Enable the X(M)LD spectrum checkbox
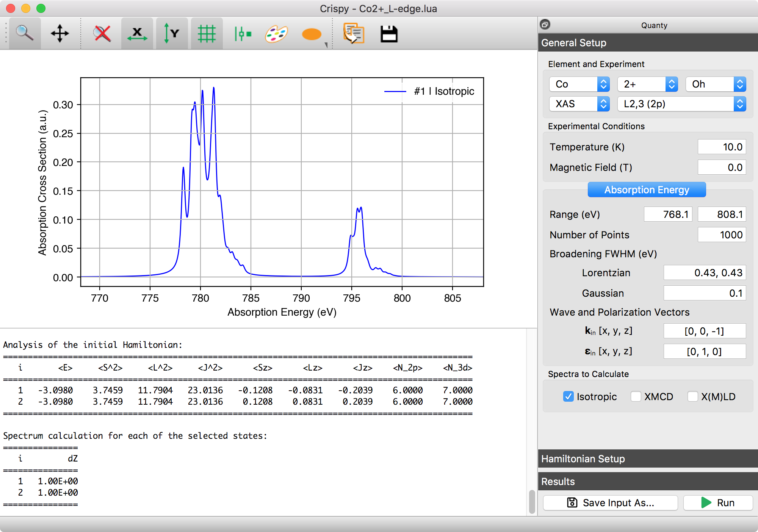Screen dimensions: 758x532 click(692, 396)
